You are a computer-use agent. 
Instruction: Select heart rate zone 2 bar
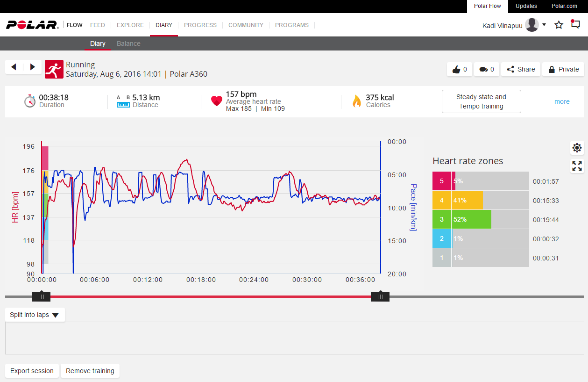coord(481,238)
